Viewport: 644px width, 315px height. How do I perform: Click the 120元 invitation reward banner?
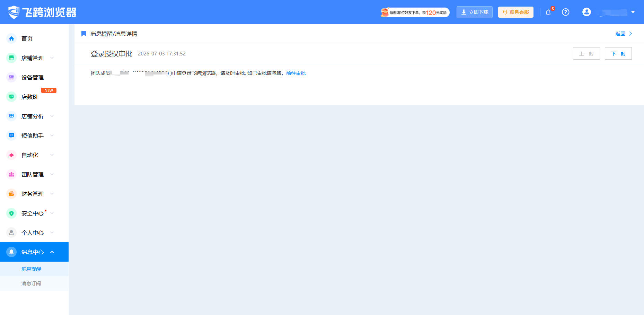[x=415, y=12]
